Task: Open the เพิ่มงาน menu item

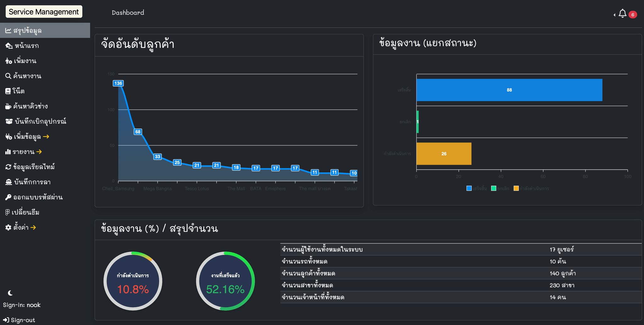Action: (x=25, y=61)
